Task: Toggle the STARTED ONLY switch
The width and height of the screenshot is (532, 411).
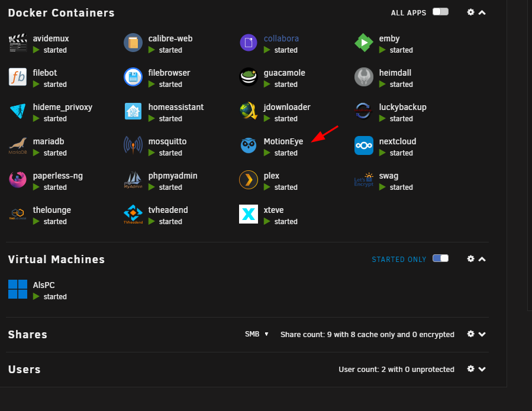Action: coord(440,258)
